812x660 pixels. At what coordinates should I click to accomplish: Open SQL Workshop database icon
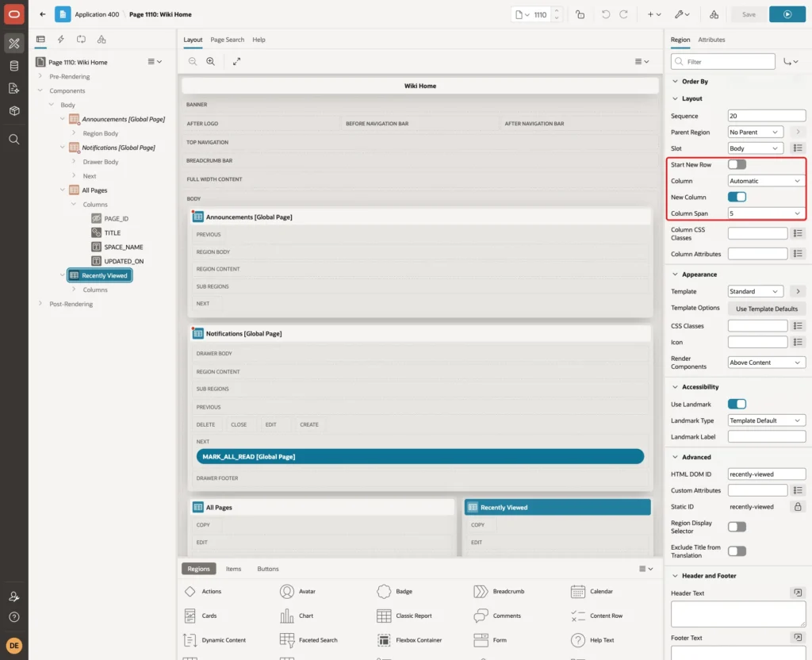click(14, 66)
